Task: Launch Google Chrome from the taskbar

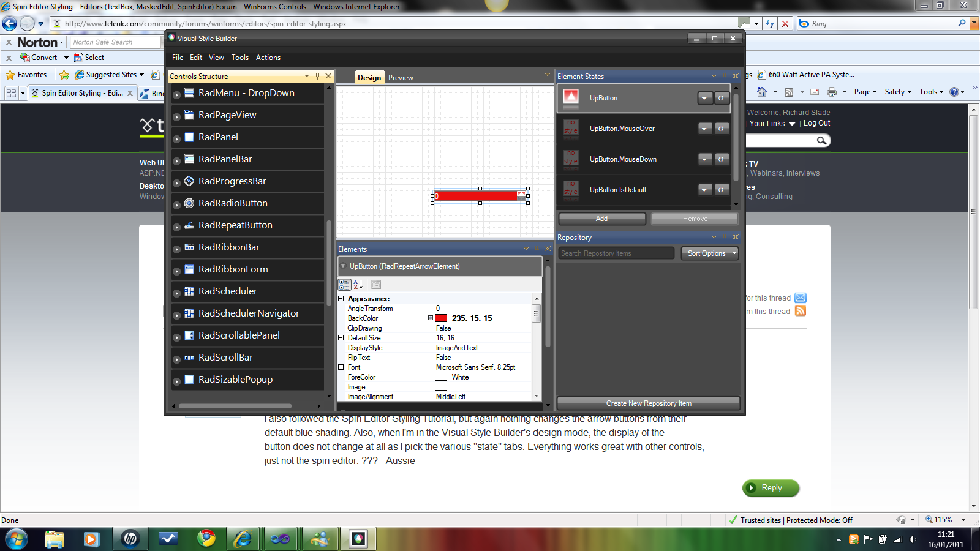Action: [206, 539]
